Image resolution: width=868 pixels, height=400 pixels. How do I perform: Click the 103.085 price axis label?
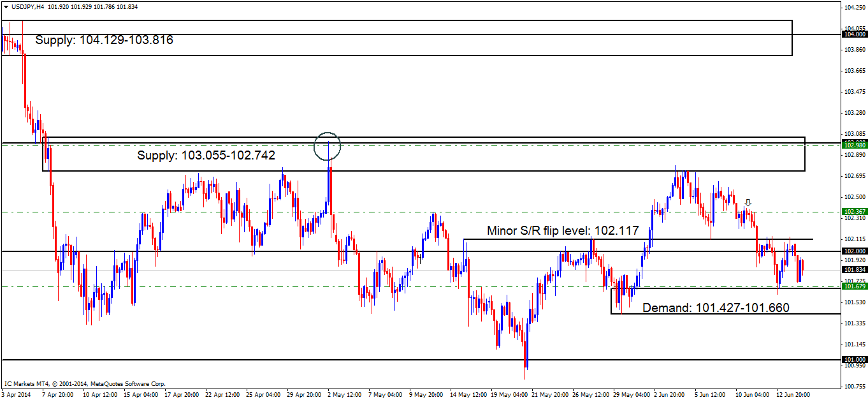[x=854, y=133]
